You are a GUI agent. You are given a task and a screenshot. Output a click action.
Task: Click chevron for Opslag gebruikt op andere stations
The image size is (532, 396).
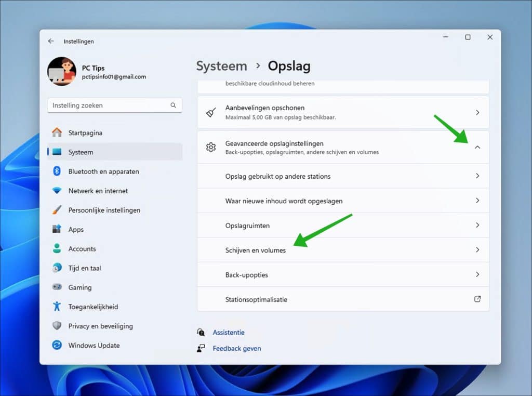(x=477, y=176)
